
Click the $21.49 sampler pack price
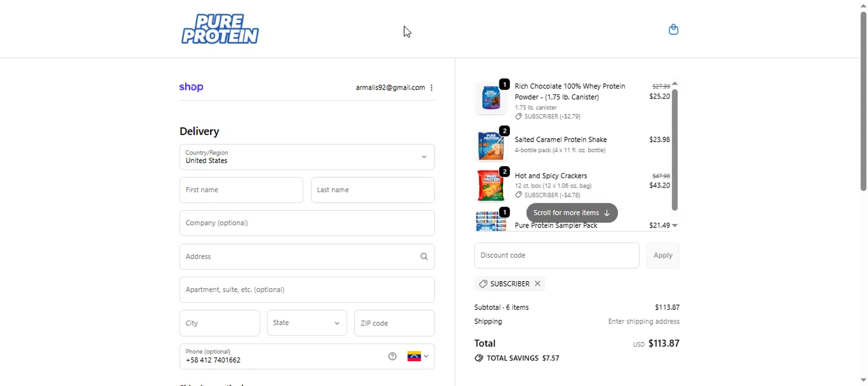[660, 226]
